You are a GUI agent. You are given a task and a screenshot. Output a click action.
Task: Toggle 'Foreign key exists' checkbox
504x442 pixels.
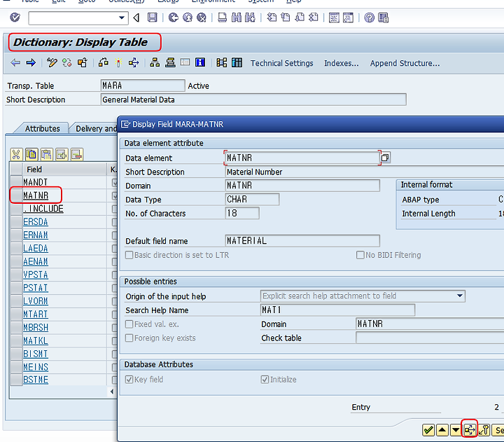[x=129, y=338]
